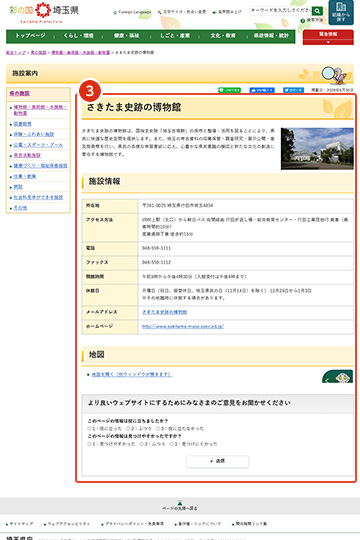This screenshot has height=540, width=360.
Task: Open the くらし・環境 menu
Action: (x=78, y=36)
